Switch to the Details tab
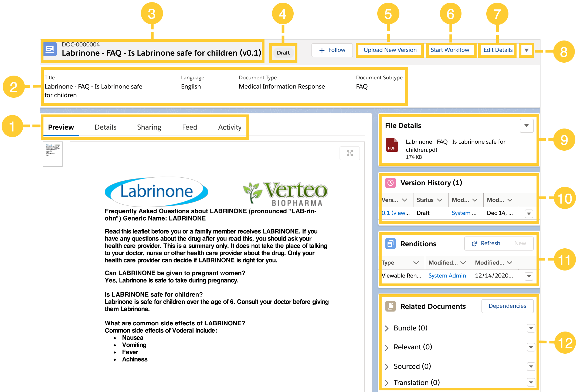This screenshot has width=577, height=392. (105, 127)
